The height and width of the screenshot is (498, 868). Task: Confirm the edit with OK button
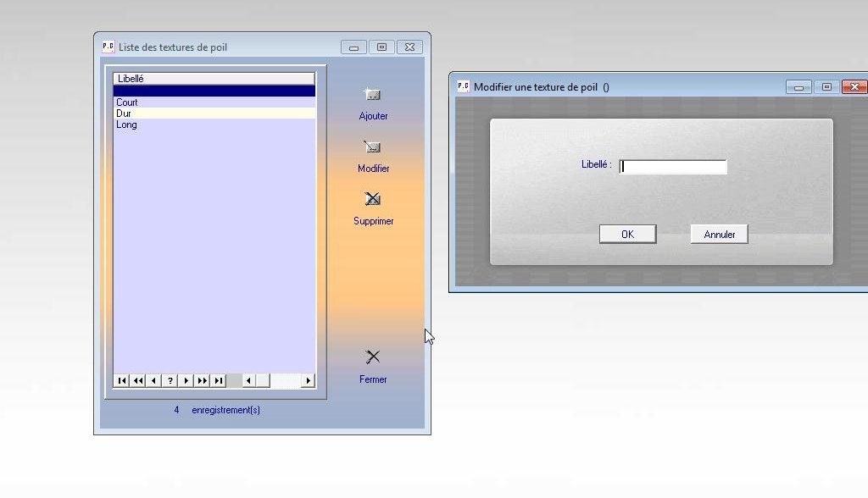(x=627, y=235)
